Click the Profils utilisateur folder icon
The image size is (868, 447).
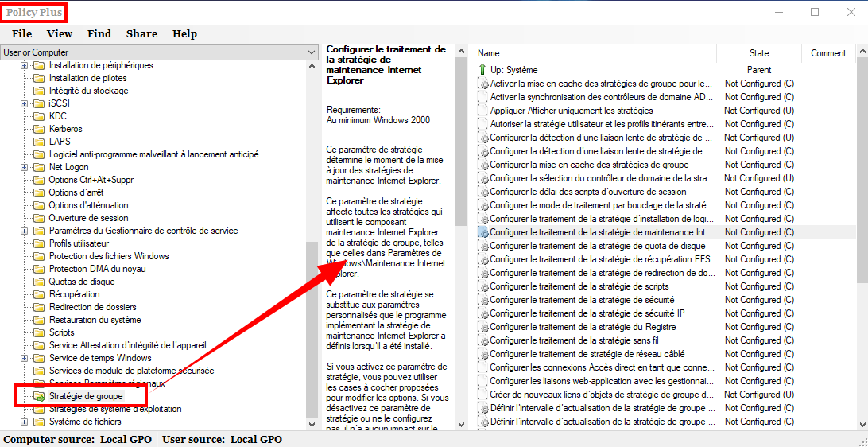coord(39,243)
